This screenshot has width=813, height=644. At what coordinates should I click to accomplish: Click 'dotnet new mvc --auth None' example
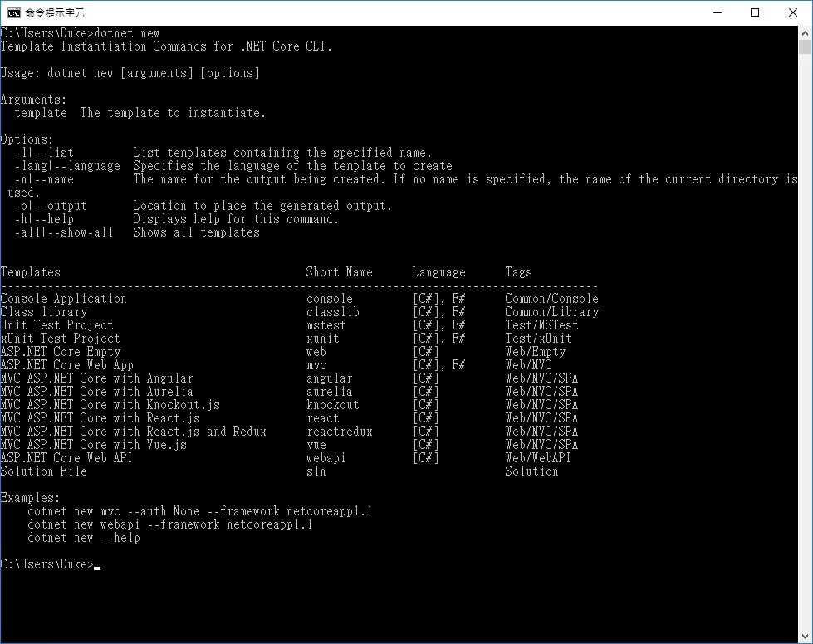(x=199, y=511)
